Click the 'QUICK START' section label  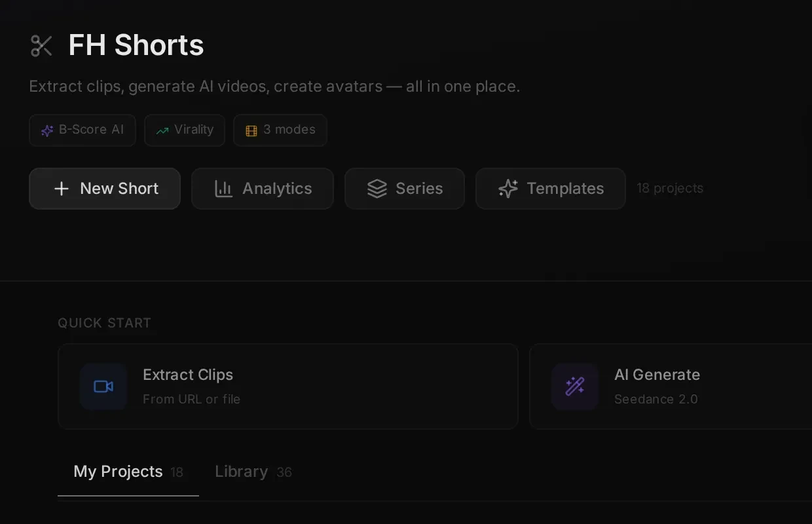click(x=104, y=323)
